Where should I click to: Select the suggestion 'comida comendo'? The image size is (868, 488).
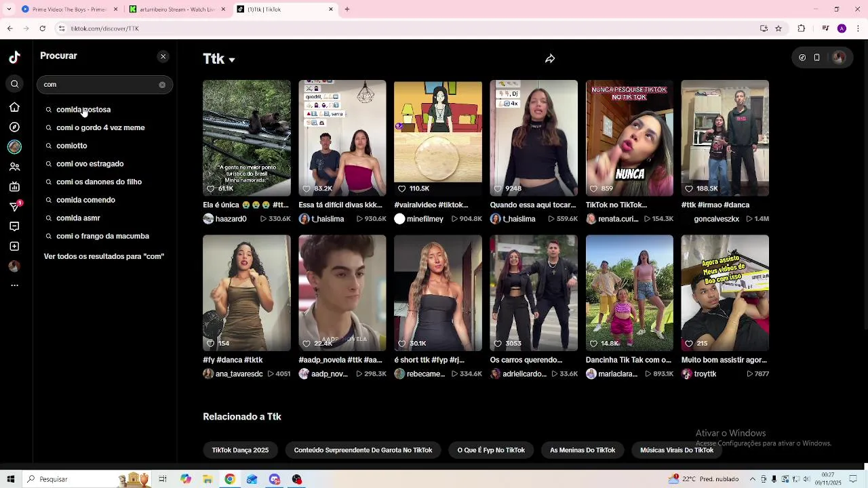click(85, 200)
